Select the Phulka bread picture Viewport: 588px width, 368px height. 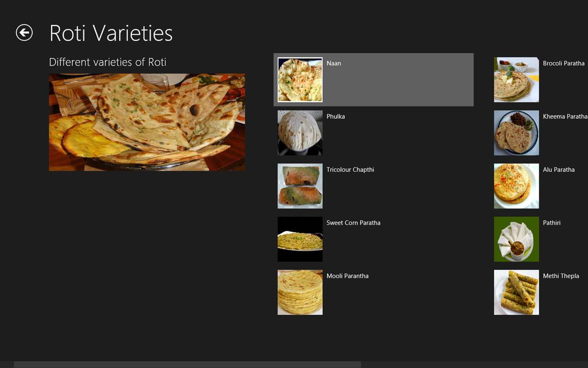300,133
